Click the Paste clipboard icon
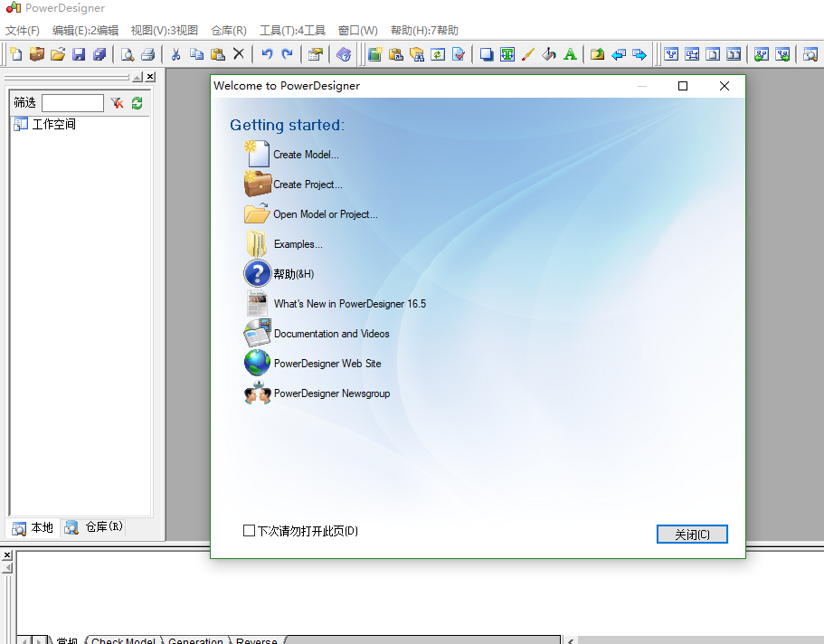 pos(218,54)
